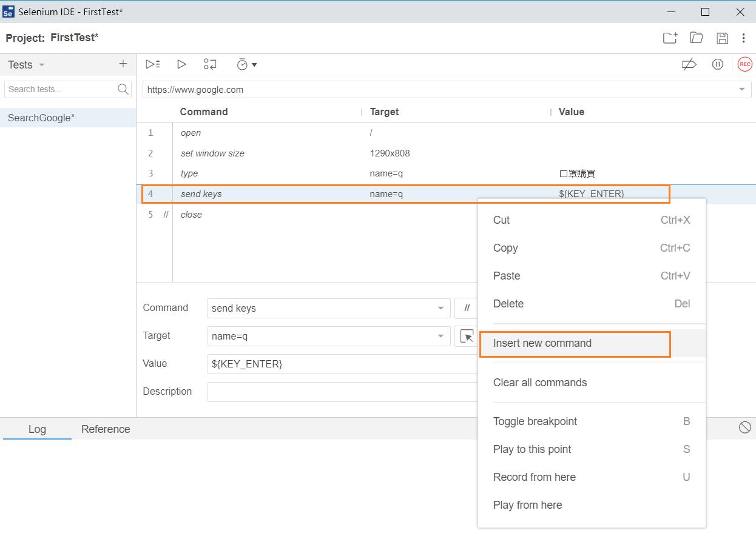The image size is (756, 536).
Task: Select target in page picker
Action: (466, 336)
